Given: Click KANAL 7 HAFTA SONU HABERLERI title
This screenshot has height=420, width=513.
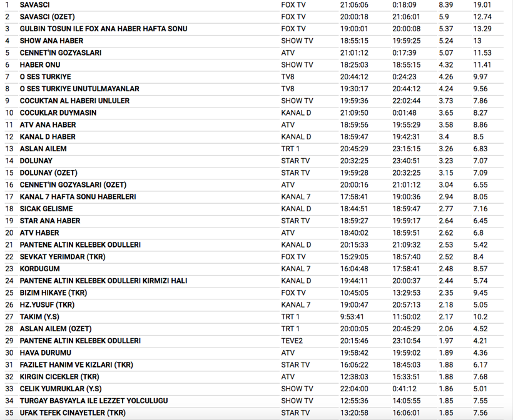Looking at the screenshot, I should pyautogui.click(x=78, y=197).
